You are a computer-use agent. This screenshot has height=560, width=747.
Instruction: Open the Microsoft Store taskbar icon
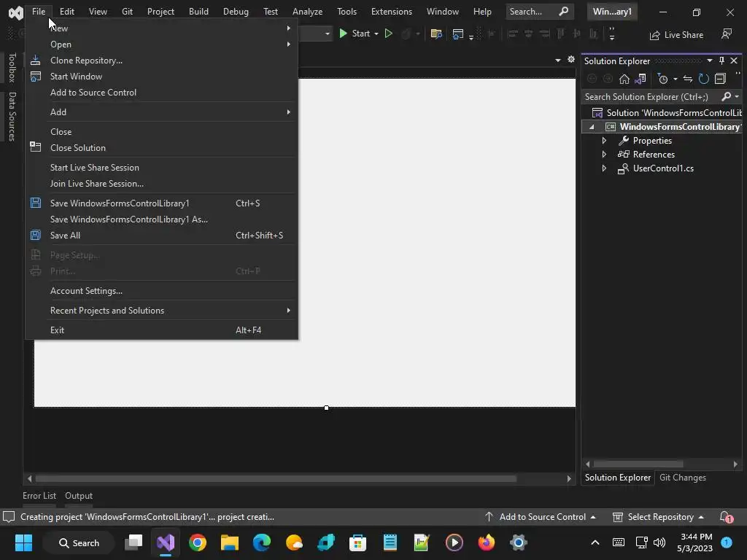[x=357, y=542]
